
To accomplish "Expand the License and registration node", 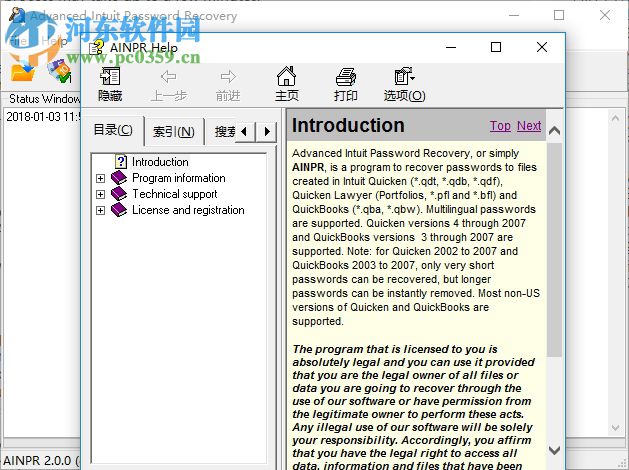I will [100, 210].
